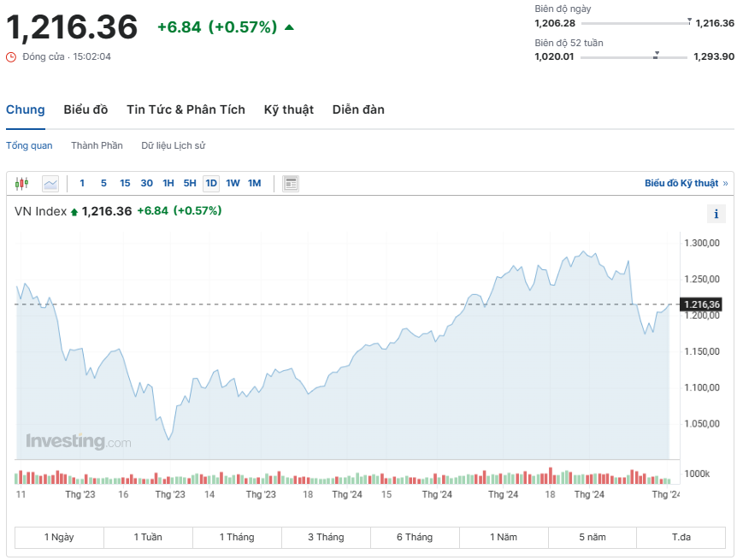Open the Thành Phần sub-tab

tap(97, 145)
